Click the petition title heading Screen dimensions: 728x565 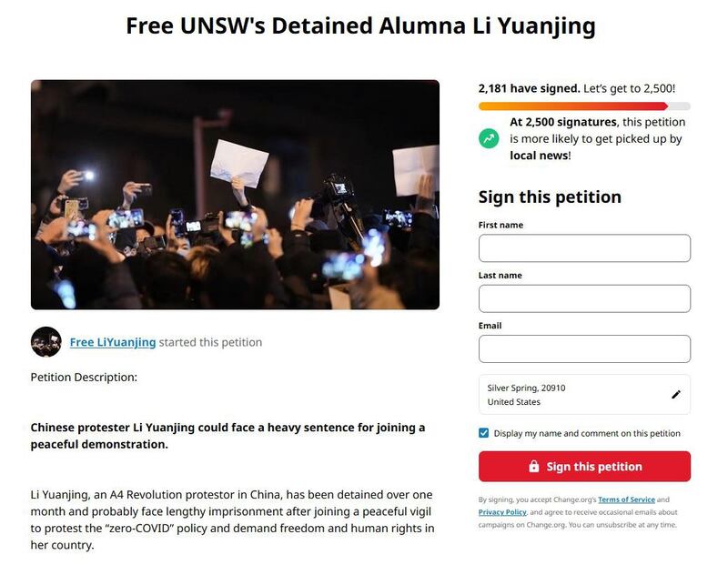pos(360,25)
